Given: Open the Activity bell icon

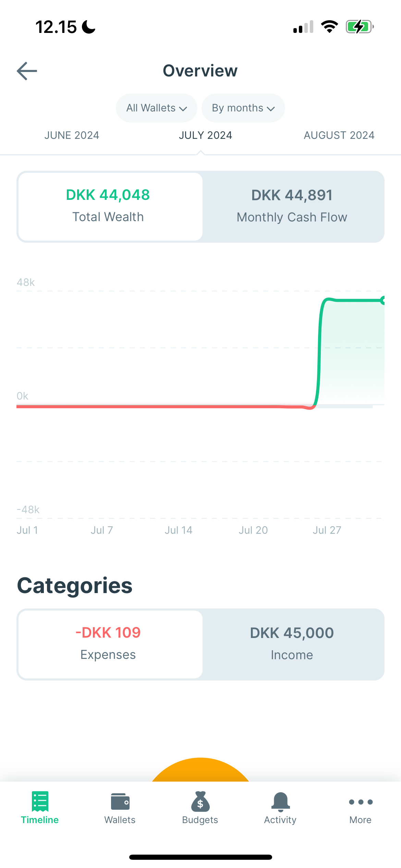Looking at the screenshot, I should 280,802.
